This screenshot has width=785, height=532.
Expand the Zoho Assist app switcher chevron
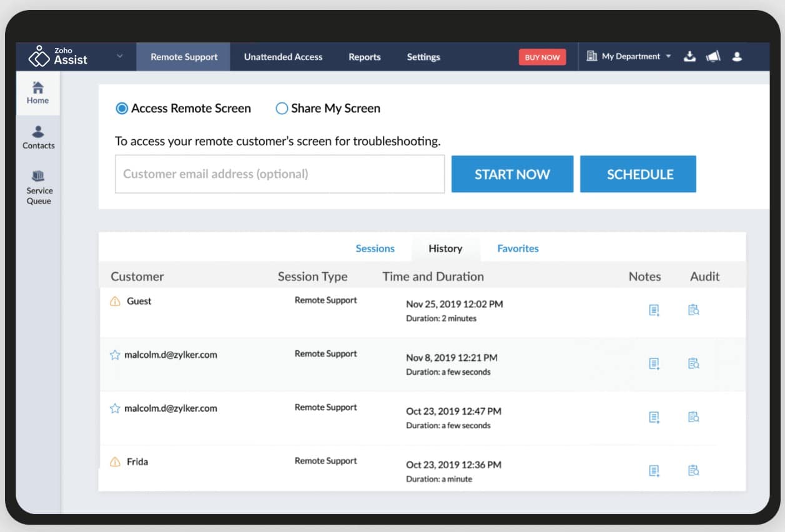(121, 55)
